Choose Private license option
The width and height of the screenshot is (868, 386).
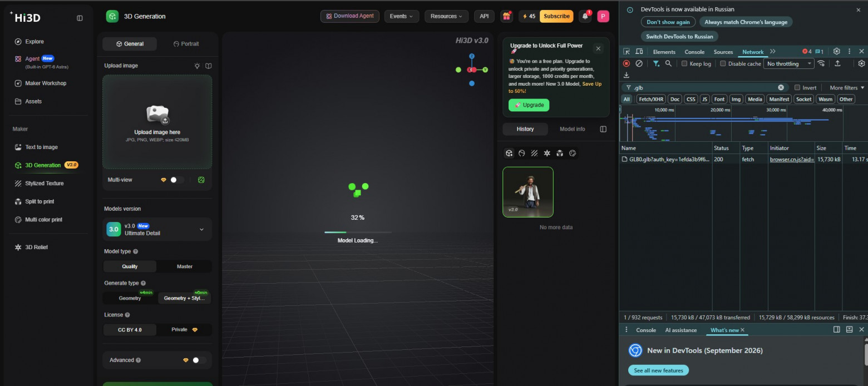(x=185, y=330)
